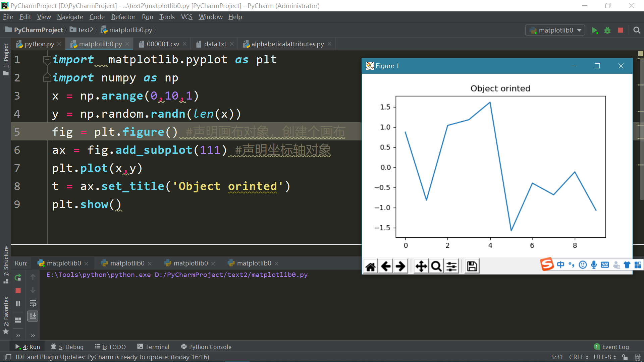The width and height of the screenshot is (644, 362).
Task: Save the figure with floppy disk icon
Action: point(472,266)
